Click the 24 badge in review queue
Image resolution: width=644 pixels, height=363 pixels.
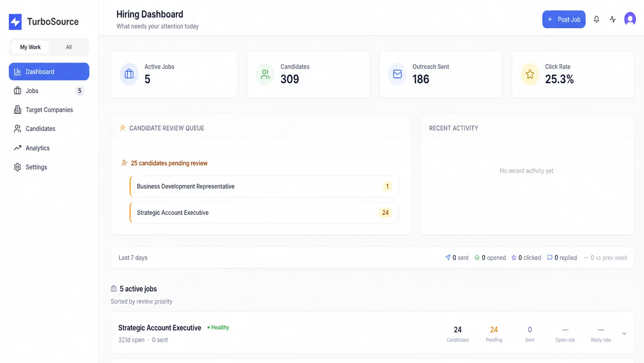coord(385,213)
